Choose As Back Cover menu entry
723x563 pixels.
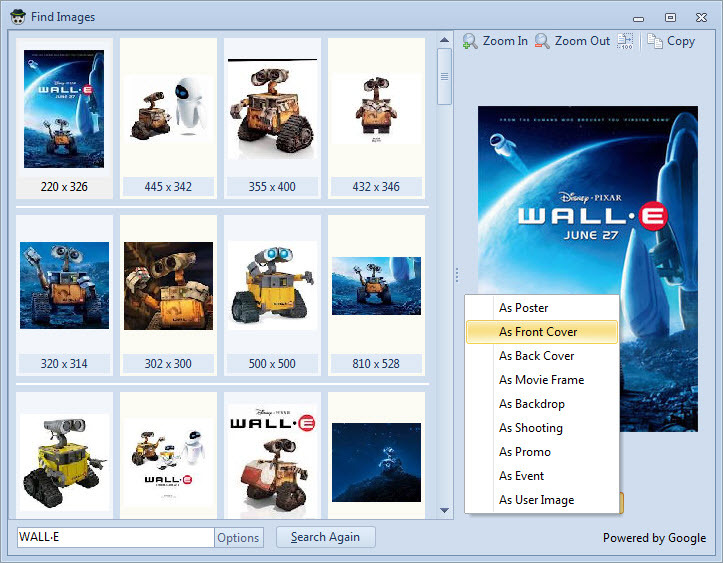coord(541,356)
